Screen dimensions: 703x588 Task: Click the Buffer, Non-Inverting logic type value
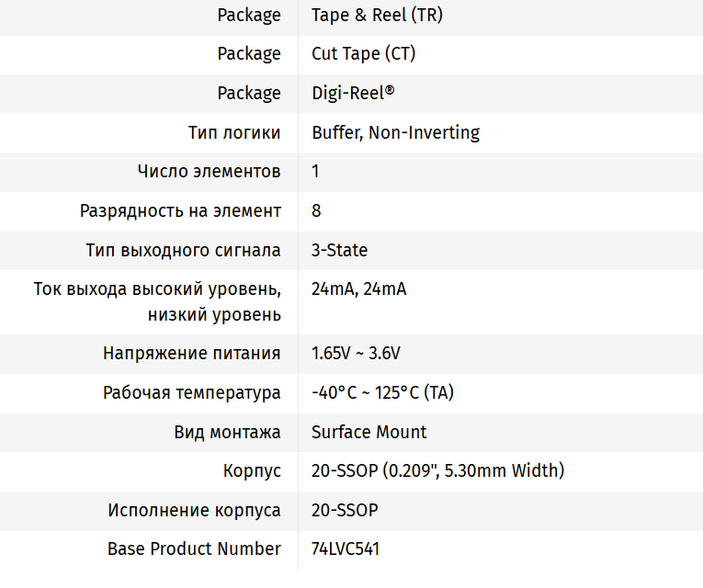tap(395, 133)
